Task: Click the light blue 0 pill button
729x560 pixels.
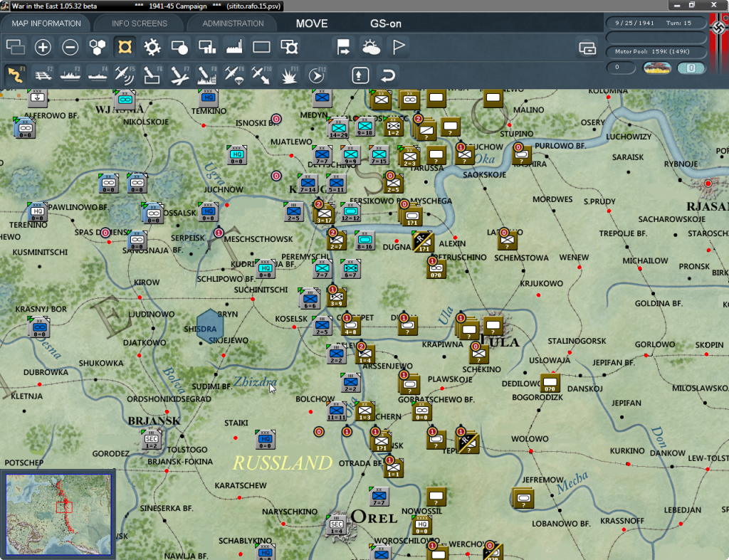Action: tap(691, 68)
